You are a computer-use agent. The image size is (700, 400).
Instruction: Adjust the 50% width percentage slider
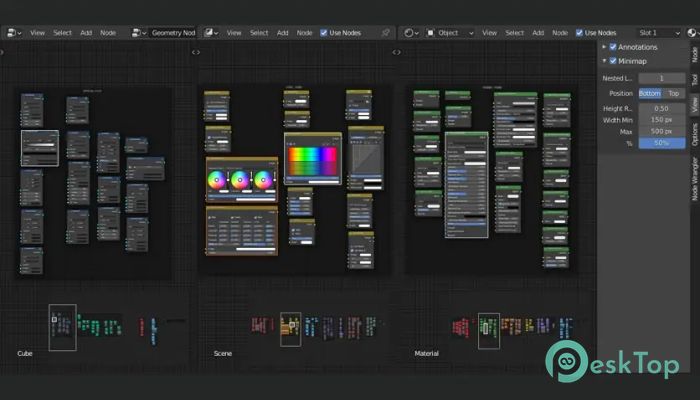[x=662, y=143]
